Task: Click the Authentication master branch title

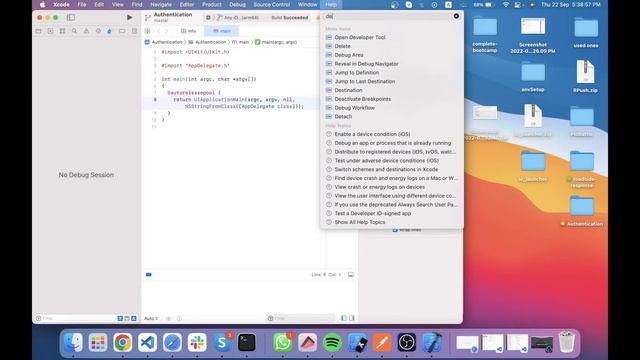Action: click(173, 17)
